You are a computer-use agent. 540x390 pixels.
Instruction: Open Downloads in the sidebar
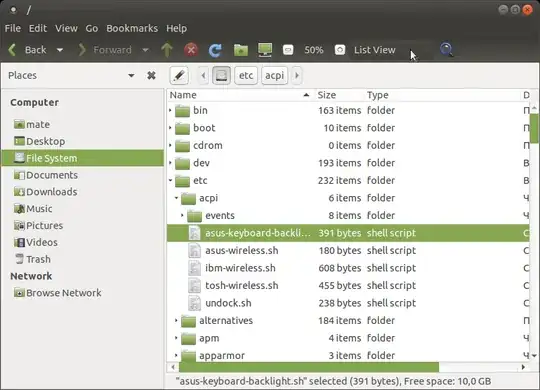tap(45, 192)
